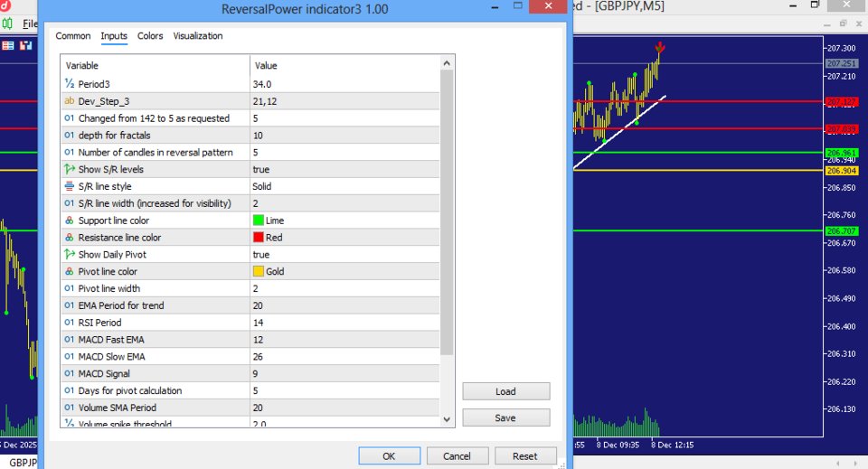The image size is (868, 469).
Task: Switch to the Common tab
Action: point(72,36)
